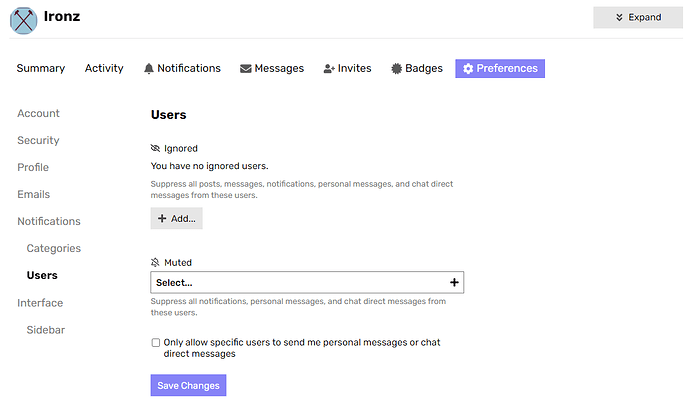The height and width of the screenshot is (417, 690).
Task: Click the badge icon beside Badges tab
Action: click(x=396, y=69)
